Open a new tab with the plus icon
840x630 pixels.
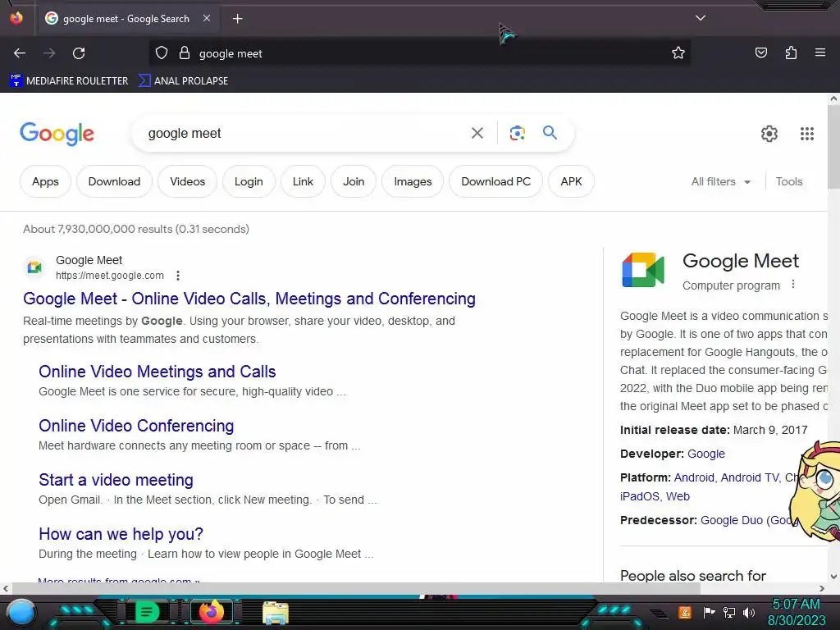point(237,19)
